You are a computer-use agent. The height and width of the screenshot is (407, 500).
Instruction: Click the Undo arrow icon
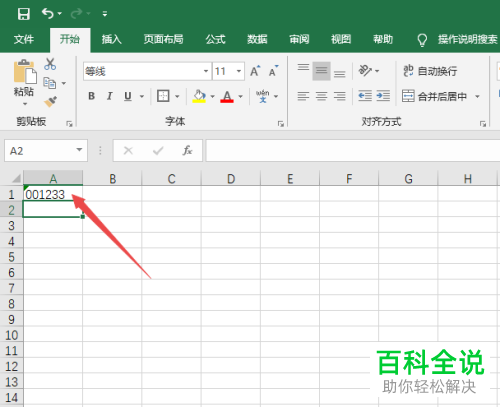pyautogui.click(x=48, y=14)
